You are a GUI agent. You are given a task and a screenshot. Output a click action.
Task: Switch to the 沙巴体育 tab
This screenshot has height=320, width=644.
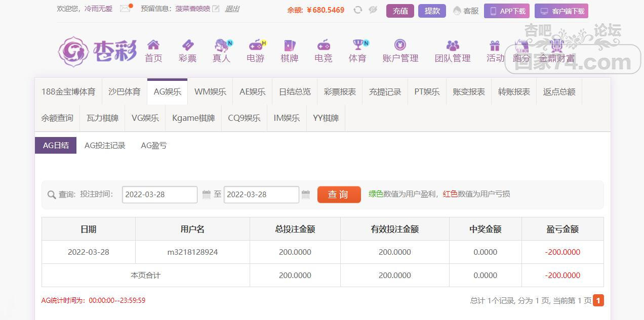click(x=125, y=92)
